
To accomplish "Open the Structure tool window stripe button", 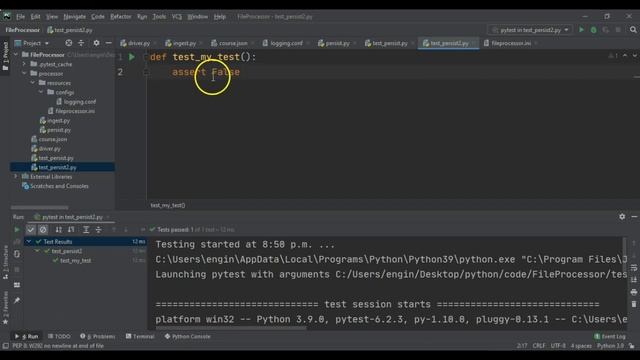I will 5,262.
